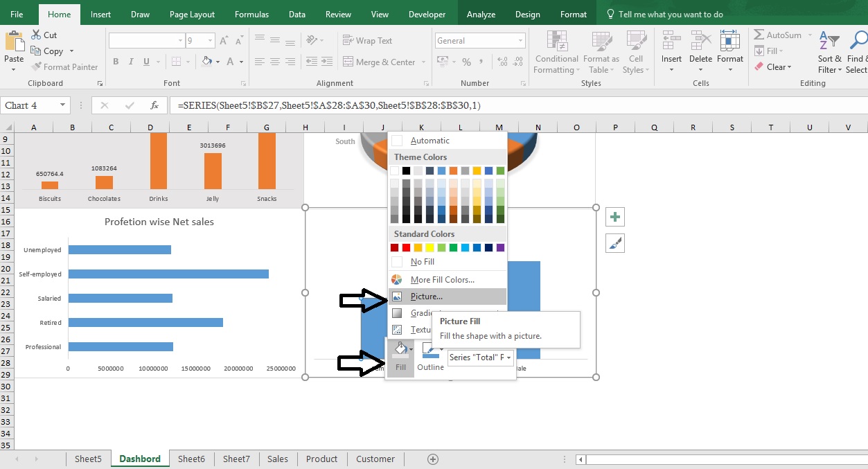868x469 pixels.
Task: Click the AutoSum sigma icon
Action: (759, 35)
